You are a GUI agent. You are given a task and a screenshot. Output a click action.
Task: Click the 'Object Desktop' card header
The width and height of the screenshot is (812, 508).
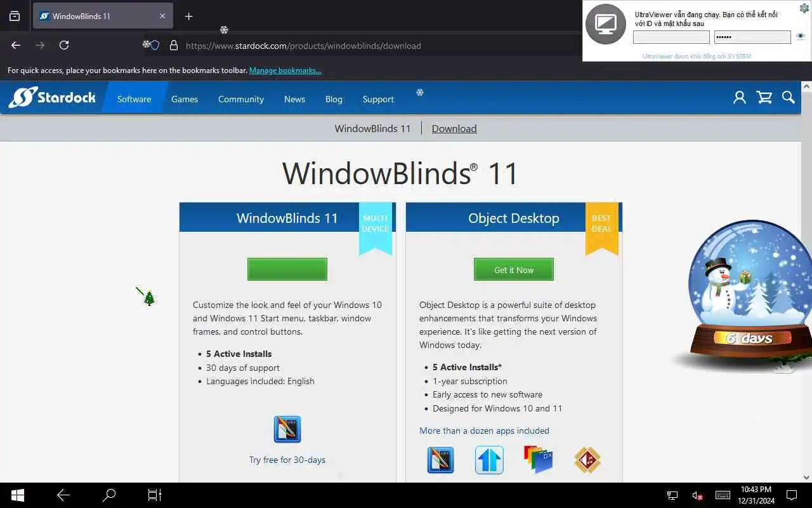[514, 218]
